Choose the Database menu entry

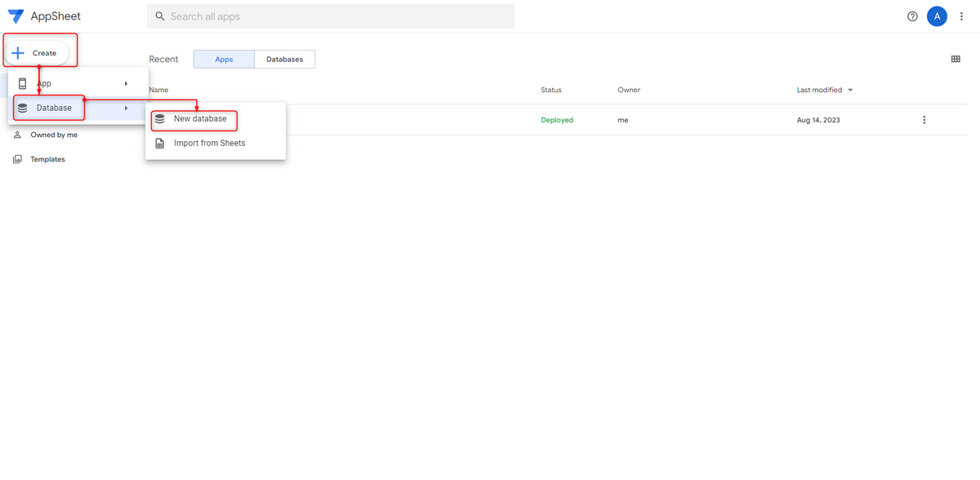coord(78,108)
